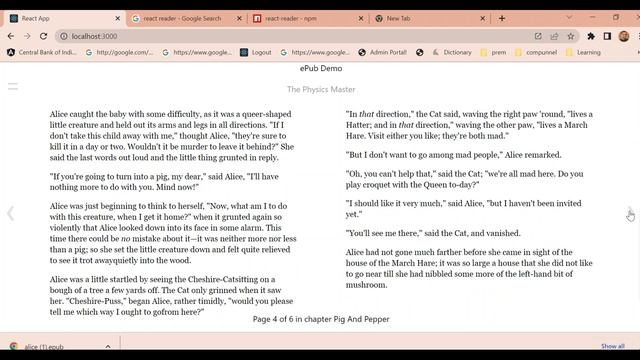Screen dimensions: 640x360
Task: Open the Chrome profile avatar
Action: point(624,36)
